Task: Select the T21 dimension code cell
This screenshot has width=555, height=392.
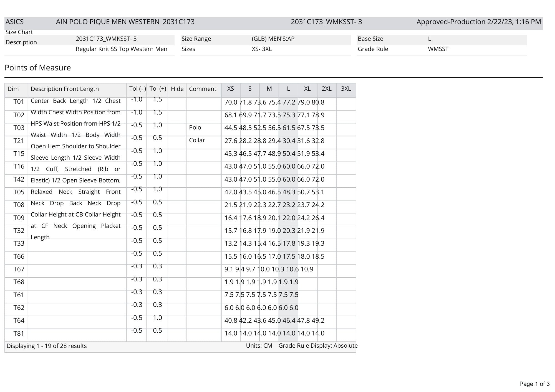Action: tap(19, 141)
